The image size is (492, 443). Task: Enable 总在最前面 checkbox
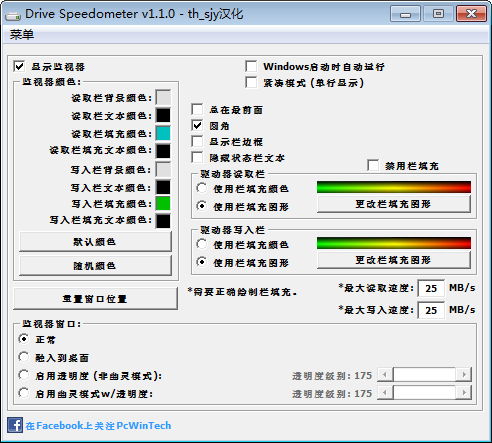pyautogui.click(x=197, y=109)
